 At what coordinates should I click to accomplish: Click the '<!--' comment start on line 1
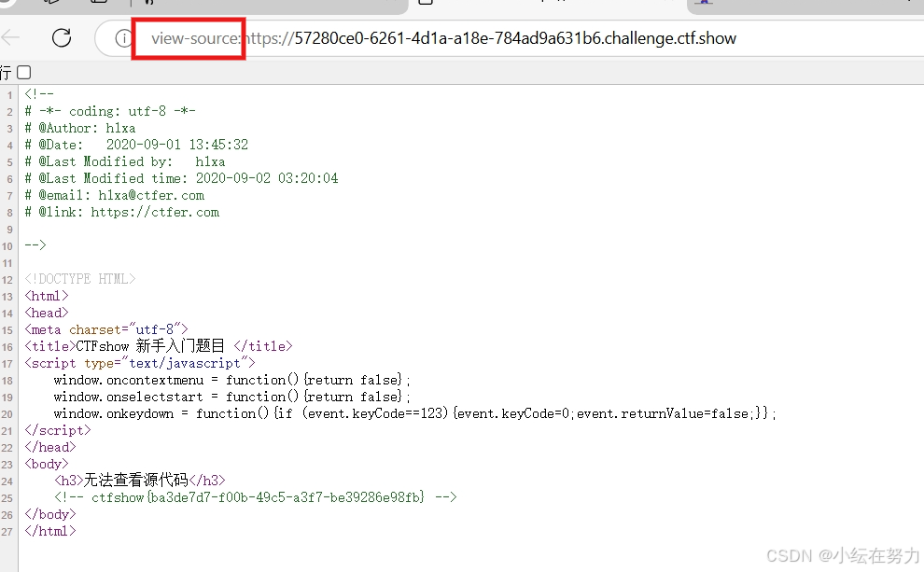click(x=39, y=93)
